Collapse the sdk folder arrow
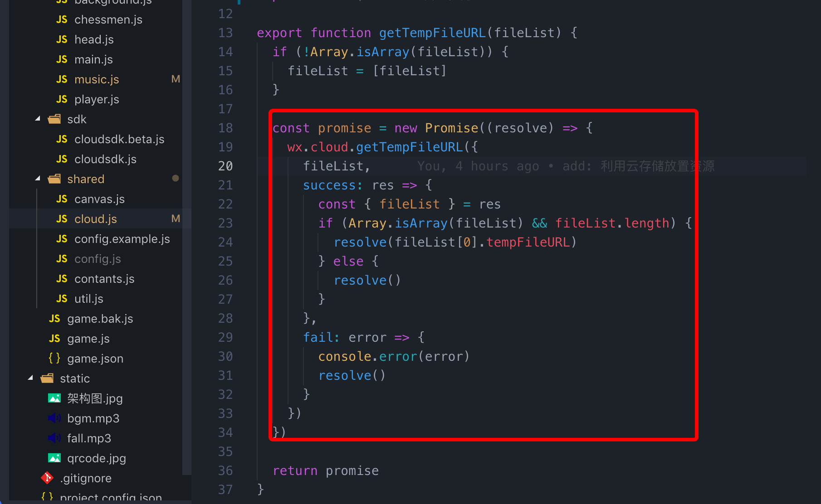 (x=38, y=119)
